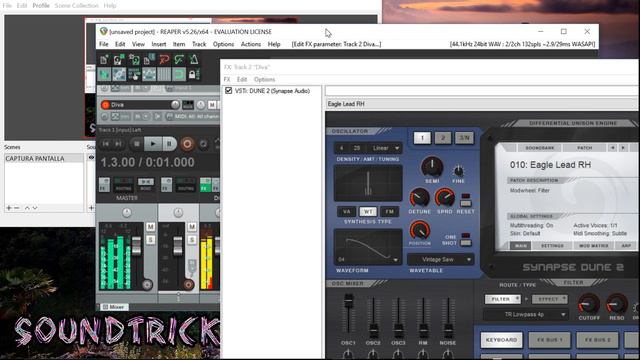Click the Save Project toolbar icon
The image size is (640, 360).
[x=134, y=60]
